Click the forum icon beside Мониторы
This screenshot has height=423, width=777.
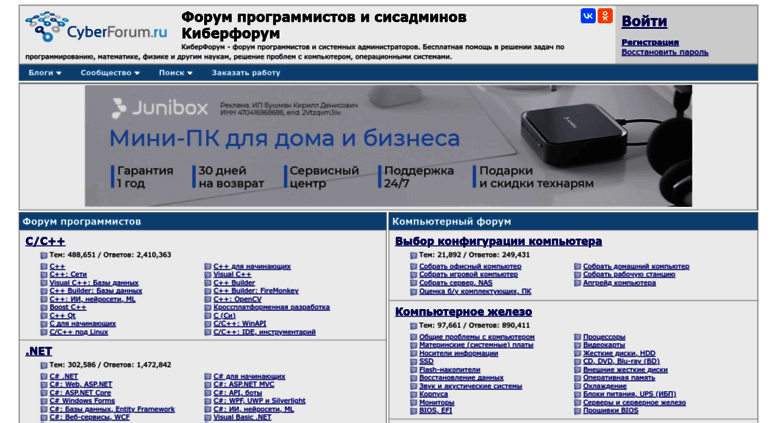coord(413,403)
